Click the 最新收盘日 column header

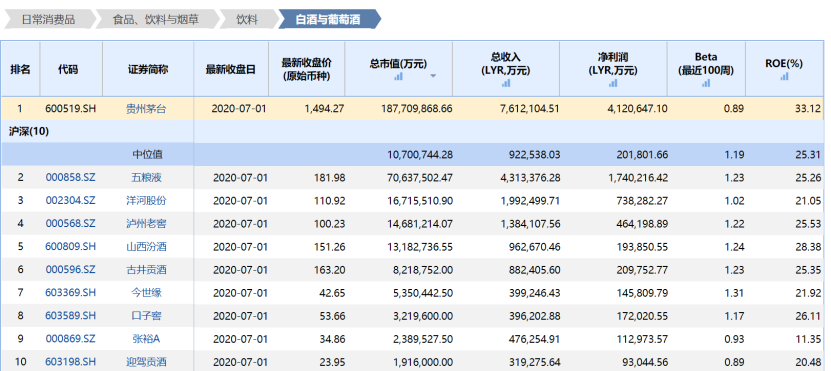(231, 69)
